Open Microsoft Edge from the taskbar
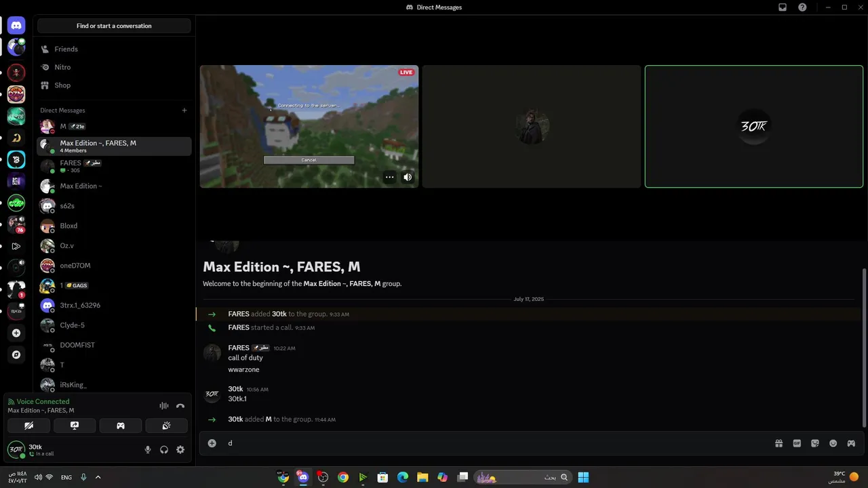Image resolution: width=868 pixels, height=488 pixels. pyautogui.click(x=402, y=477)
